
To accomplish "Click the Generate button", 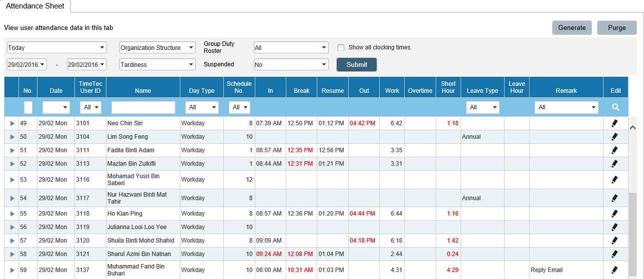I will pos(572,27).
